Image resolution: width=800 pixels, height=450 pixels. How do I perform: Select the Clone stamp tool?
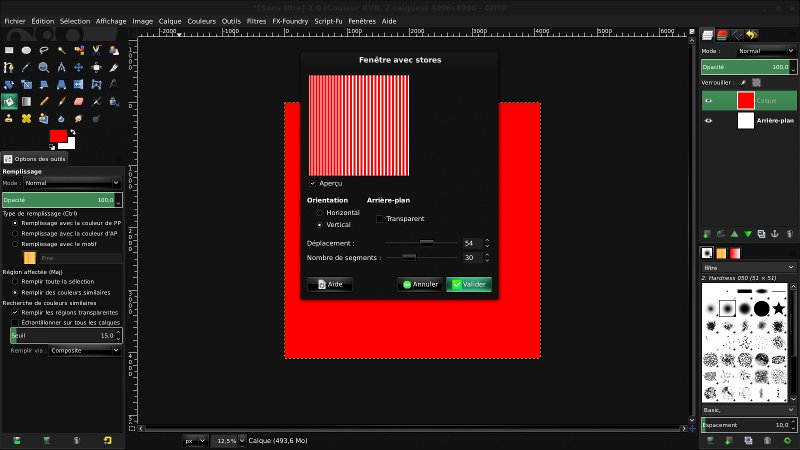tap(9, 119)
